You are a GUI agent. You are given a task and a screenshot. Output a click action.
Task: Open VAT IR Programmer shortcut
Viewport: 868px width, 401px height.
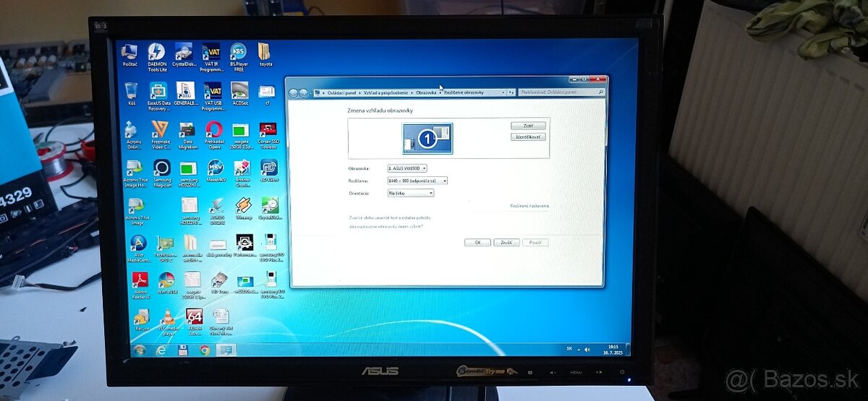(211, 57)
